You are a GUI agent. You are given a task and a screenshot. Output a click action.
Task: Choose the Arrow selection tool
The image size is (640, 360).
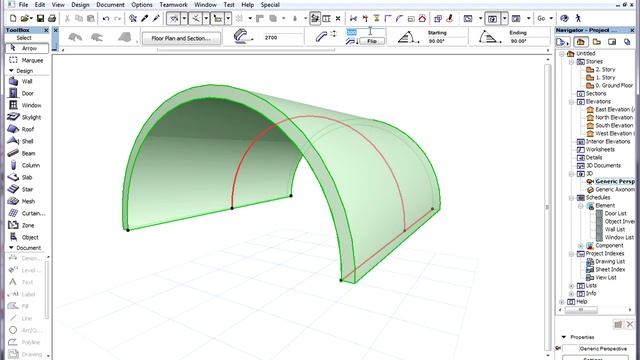[x=27, y=48]
